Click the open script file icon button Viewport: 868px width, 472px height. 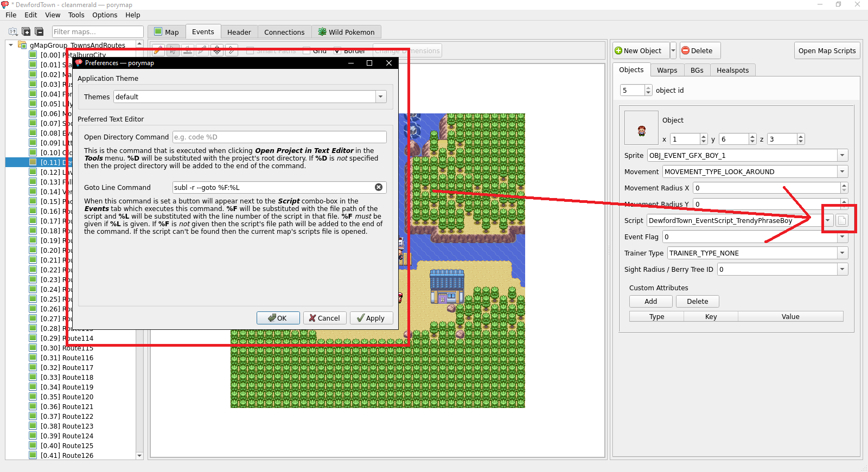tap(841, 220)
